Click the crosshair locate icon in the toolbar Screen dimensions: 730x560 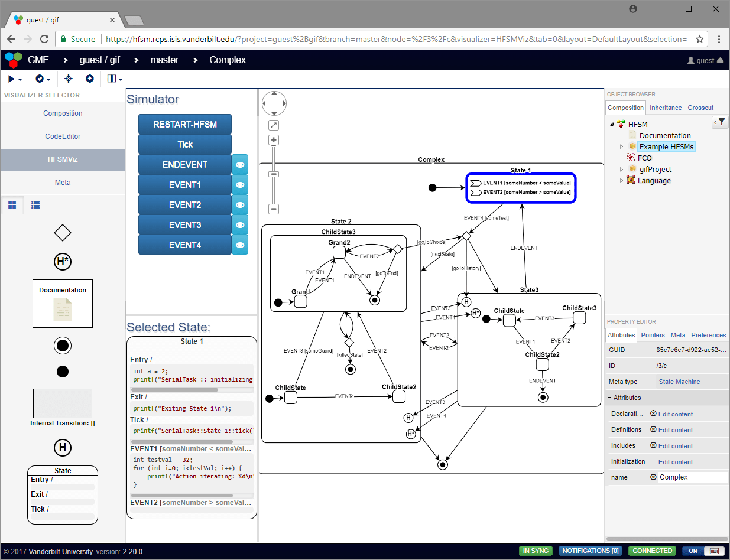68,79
